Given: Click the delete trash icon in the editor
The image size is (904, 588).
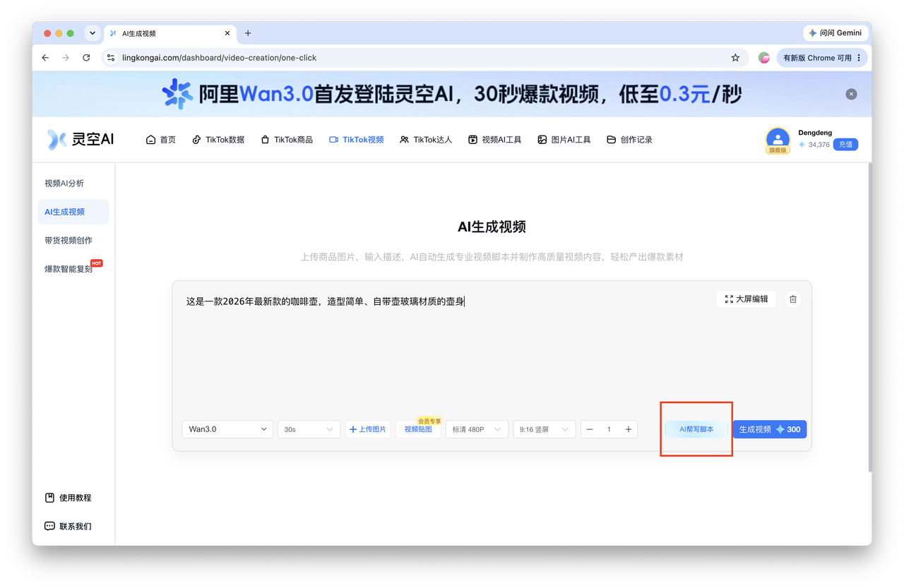Looking at the screenshot, I should (x=793, y=299).
